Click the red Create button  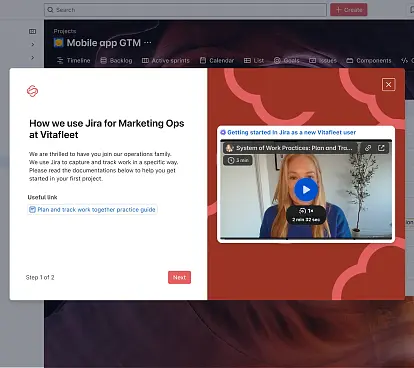tap(349, 10)
